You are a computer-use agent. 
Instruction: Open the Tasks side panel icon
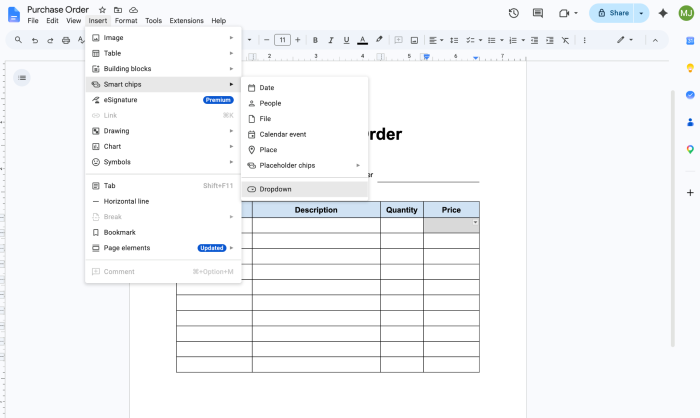tap(690, 95)
